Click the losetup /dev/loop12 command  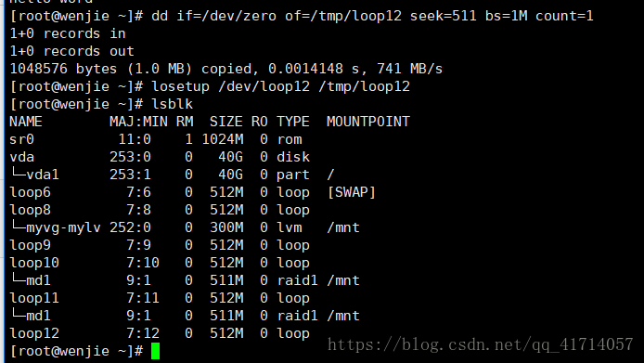pyautogui.click(x=281, y=86)
